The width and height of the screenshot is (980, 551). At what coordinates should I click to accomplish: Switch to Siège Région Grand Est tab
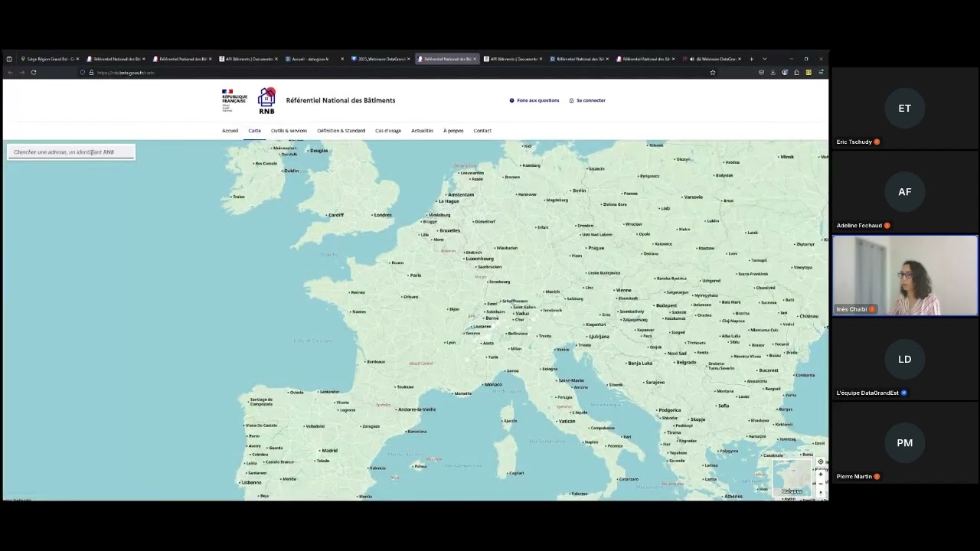tap(50, 59)
